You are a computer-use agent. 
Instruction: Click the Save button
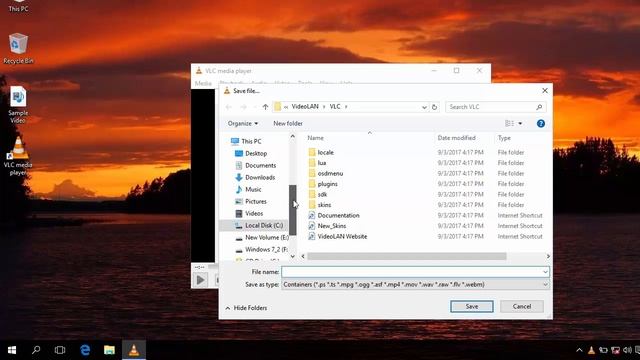pos(472,307)
